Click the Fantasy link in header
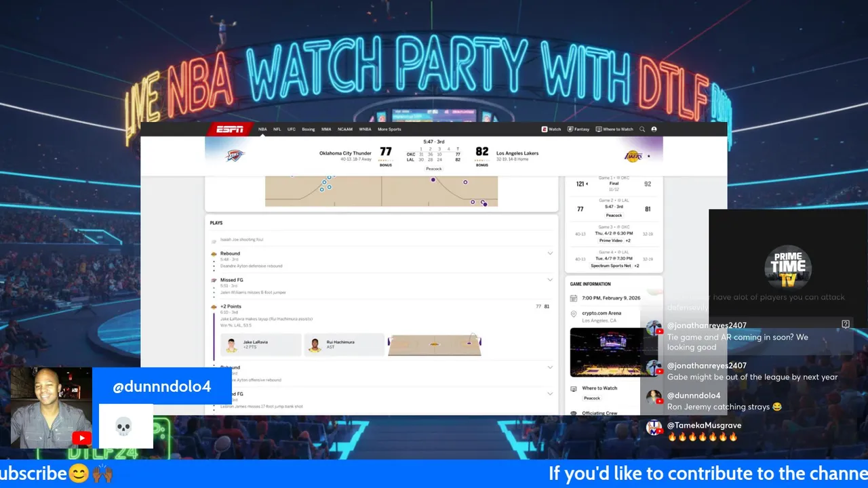The width and height of the screenshot is (868, 488). click(x=582, y=129)
